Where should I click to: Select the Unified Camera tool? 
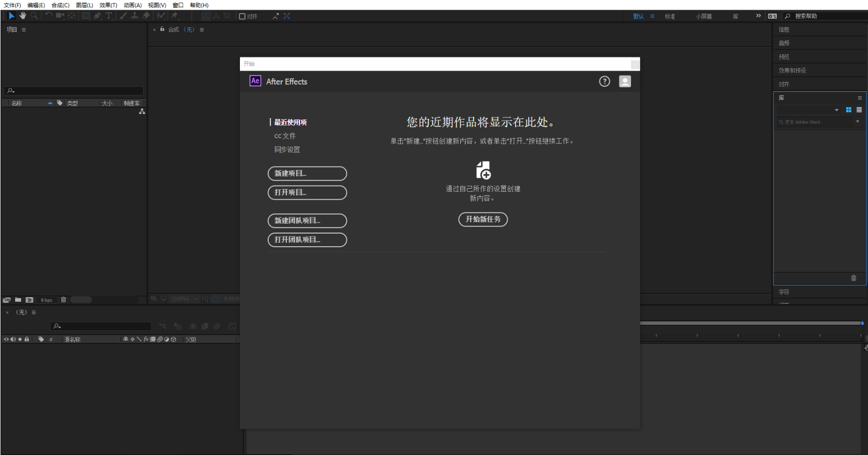[x=60, y=16]
